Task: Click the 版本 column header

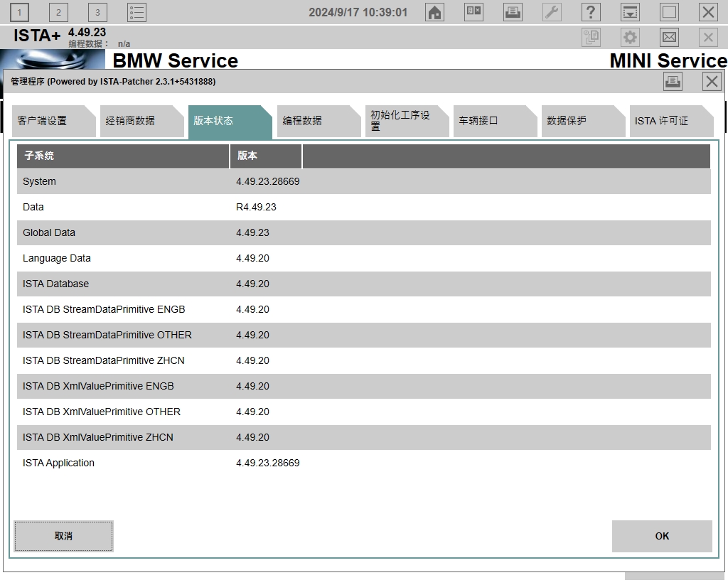Action: (266, 156)
